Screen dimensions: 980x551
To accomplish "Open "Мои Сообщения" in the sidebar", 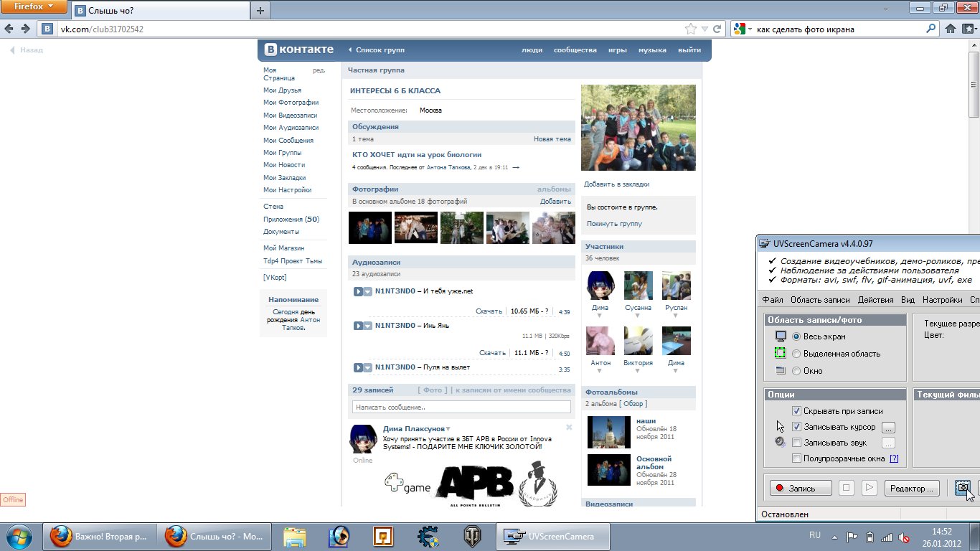I will [288, 141].
